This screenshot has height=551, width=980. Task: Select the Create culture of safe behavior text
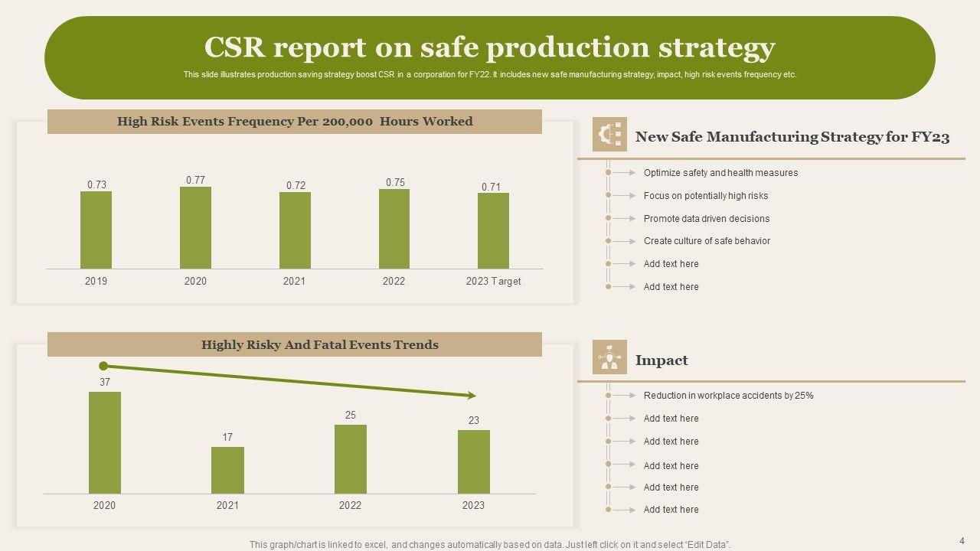point(707,241)
